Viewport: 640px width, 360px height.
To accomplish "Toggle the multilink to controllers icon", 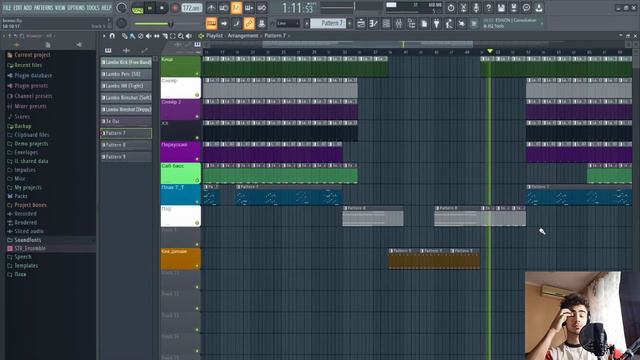I will (262, 24).
